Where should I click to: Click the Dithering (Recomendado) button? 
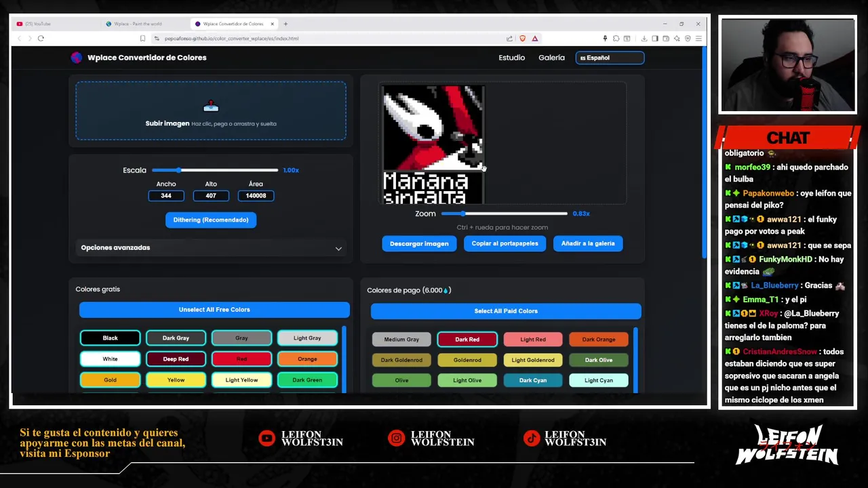pyautogui.click(x=211, y=220)
